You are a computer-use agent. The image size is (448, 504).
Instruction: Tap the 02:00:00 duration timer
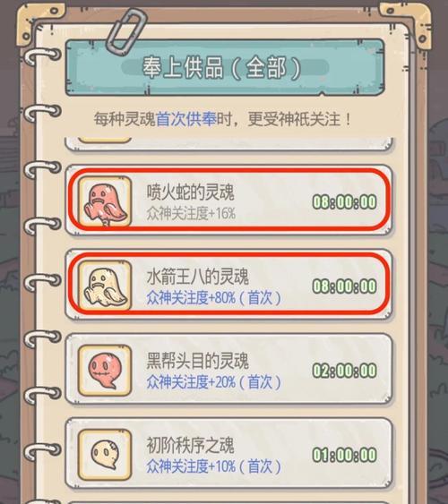click(x=344, y=371)
